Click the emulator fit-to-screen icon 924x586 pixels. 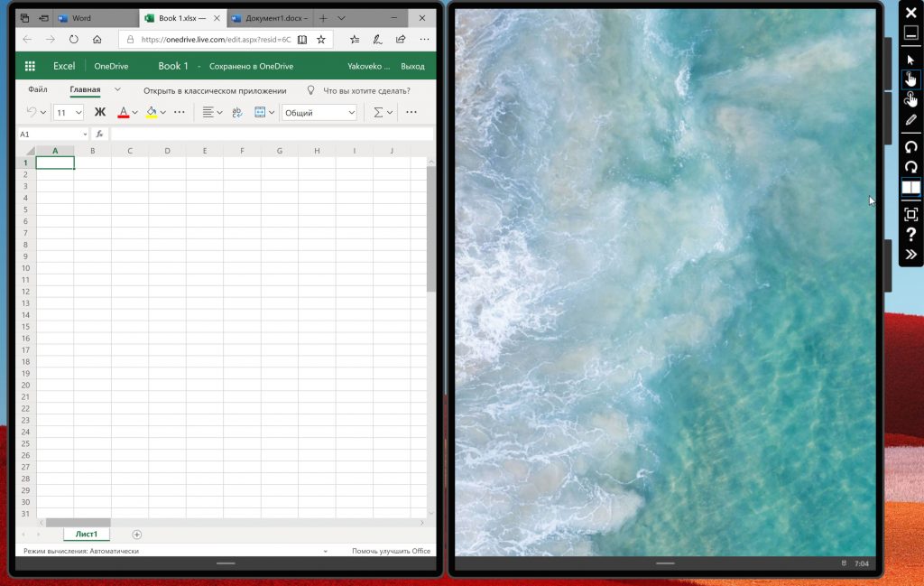pyautogui.click(x=910, y=214)
